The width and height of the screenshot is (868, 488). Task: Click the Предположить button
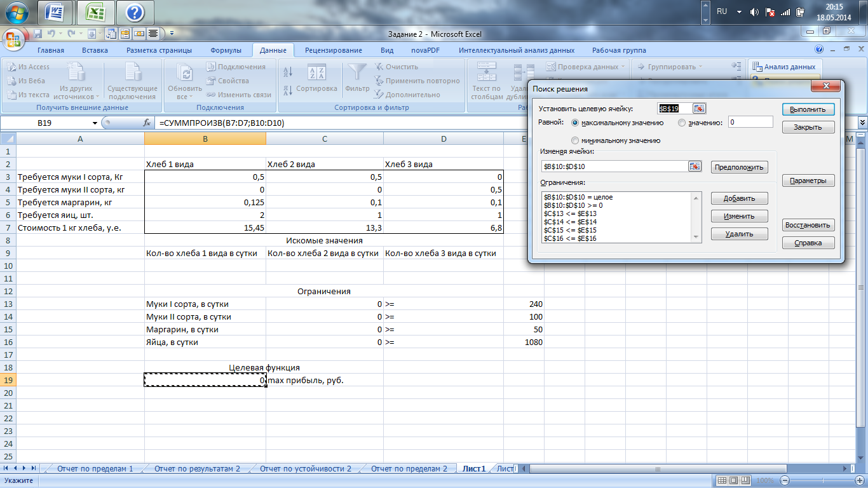point(740,167)
